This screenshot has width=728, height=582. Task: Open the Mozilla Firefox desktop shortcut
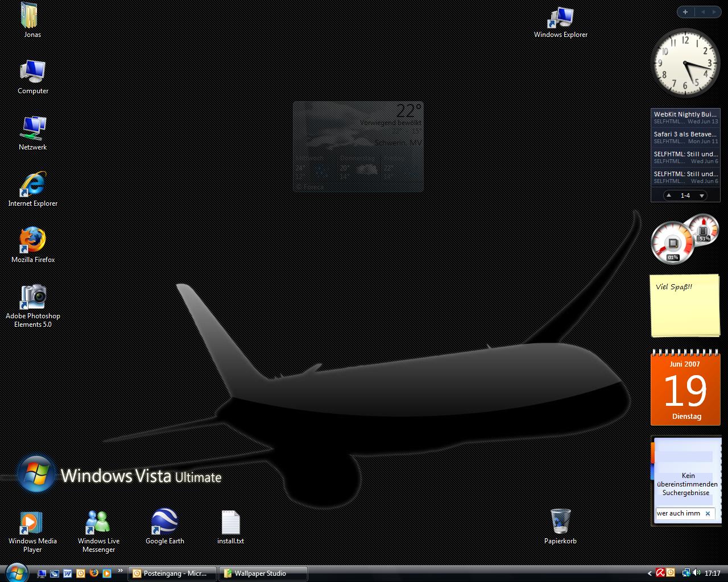pos(33,241)
